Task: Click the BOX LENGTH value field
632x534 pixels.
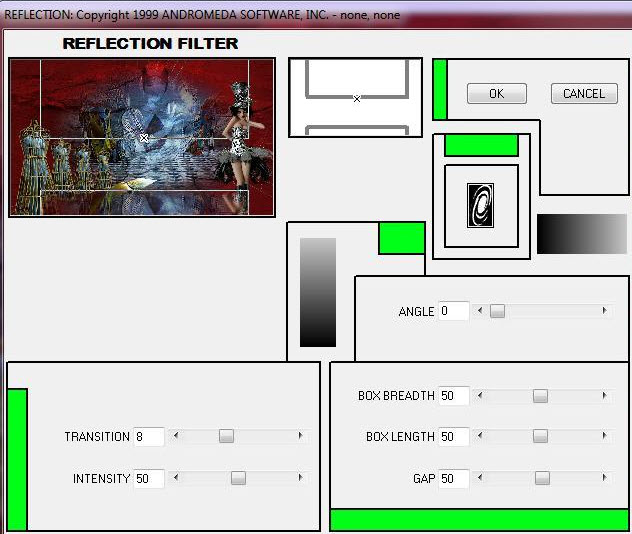Action: [x=454, y=436]
